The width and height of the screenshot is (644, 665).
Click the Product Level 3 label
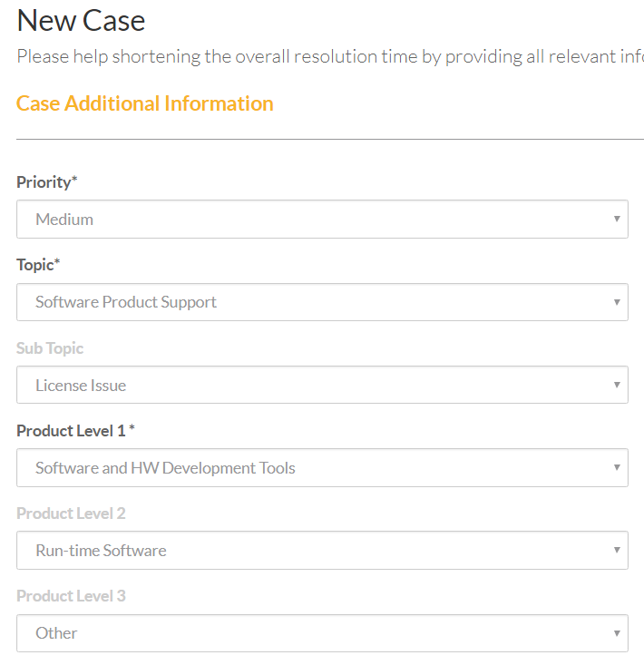pyautogui.click(x=71, y=596)
